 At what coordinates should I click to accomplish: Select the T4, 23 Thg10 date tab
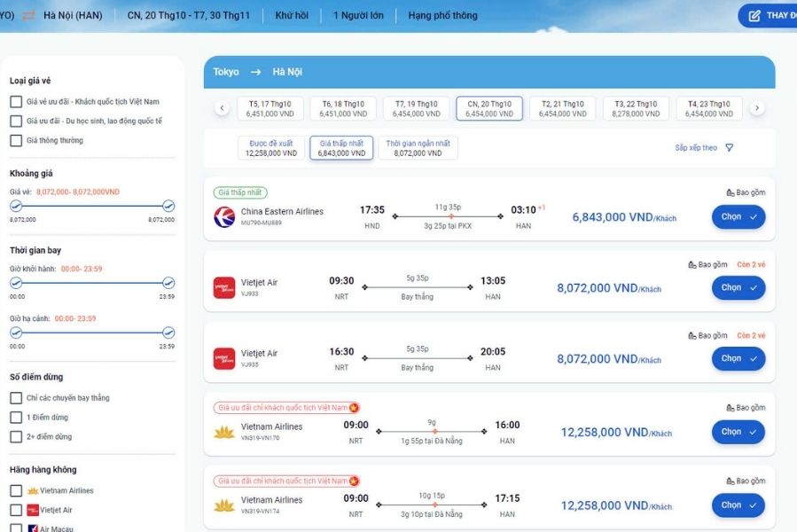click(x=709, y=108)
